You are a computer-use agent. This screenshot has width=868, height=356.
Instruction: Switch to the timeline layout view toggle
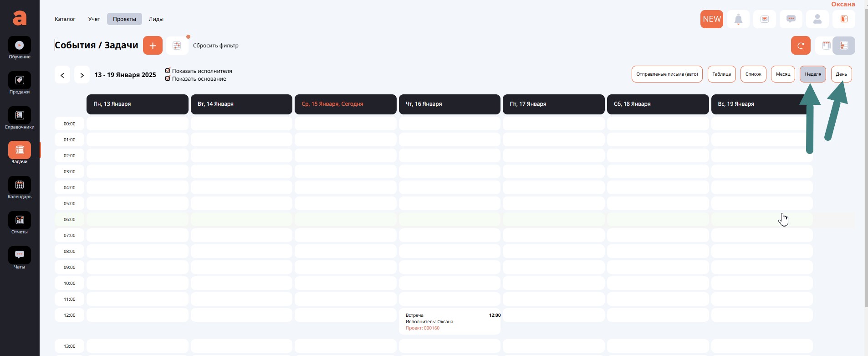point(843,46)
